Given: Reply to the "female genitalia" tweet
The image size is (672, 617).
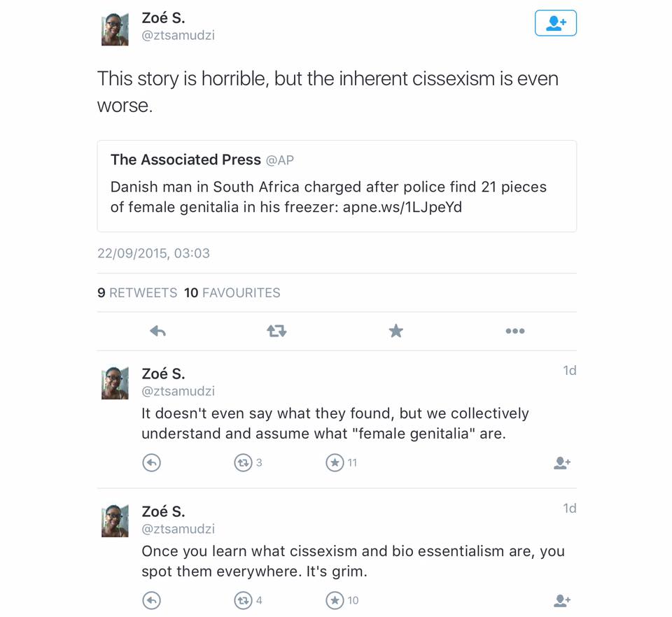Looking at the screenshot, I should click(x=151, y=462).
